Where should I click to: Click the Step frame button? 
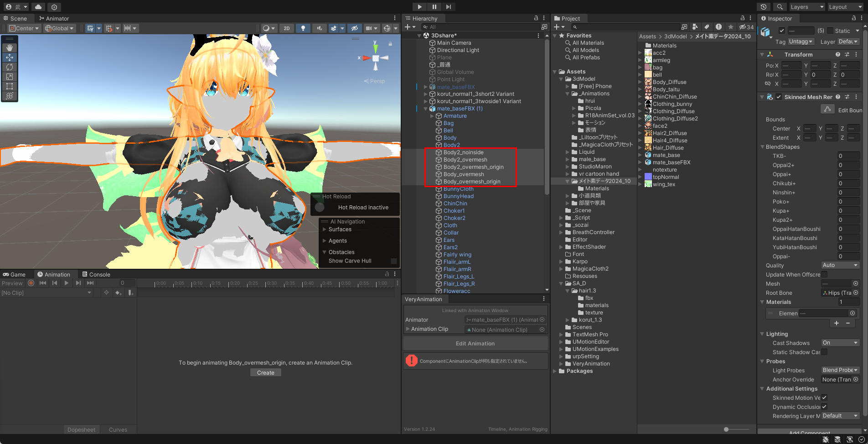pos(449,7)
